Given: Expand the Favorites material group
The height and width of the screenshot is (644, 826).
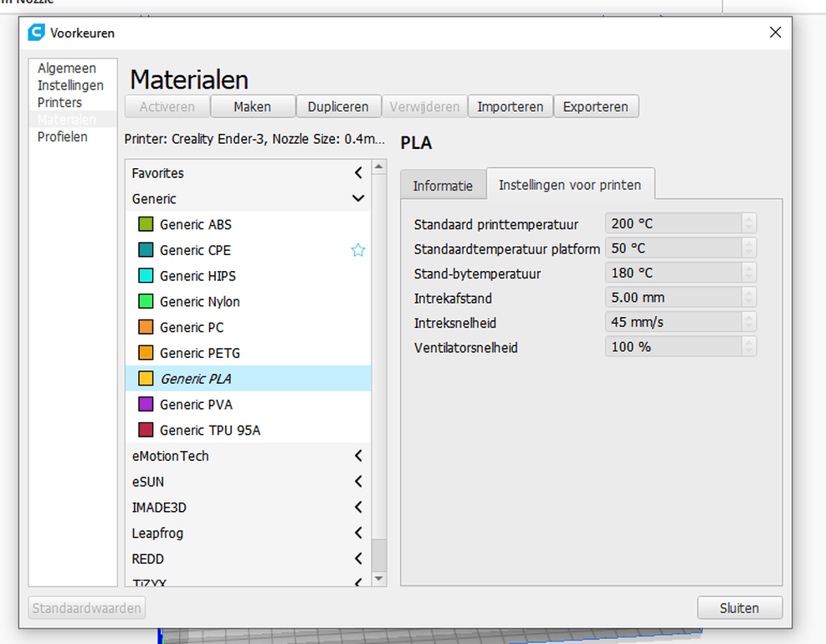Looking at the screenshot, I should tap(358, 173).
